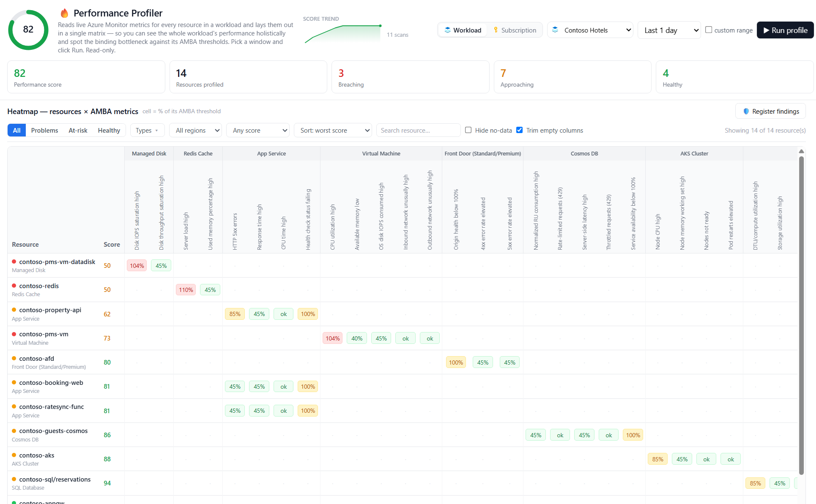This screenshot has width=816, height=504.
Task: Uncheck Trim empty columns
Action: [520, 130]
